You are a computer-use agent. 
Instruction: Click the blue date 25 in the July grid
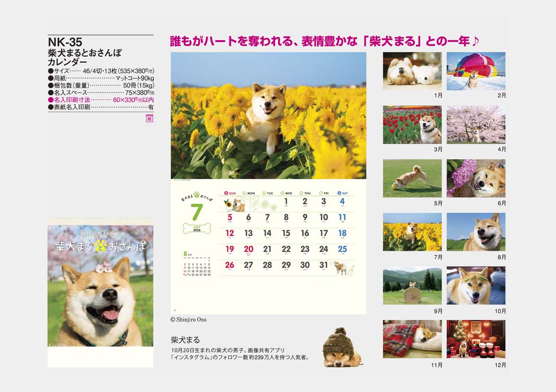coord(342,249)
